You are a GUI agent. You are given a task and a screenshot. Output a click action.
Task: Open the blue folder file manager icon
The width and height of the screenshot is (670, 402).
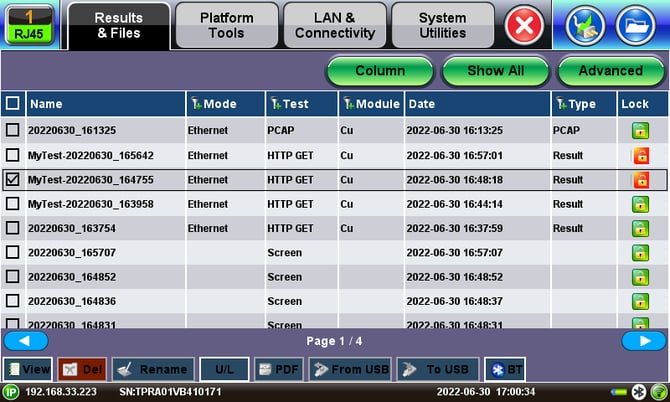coord(636,25)
